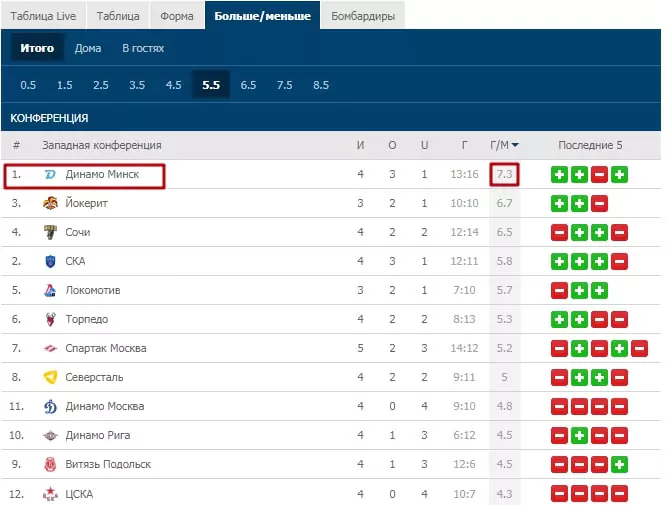Switch to the Форма tab

tap(177, 16)
